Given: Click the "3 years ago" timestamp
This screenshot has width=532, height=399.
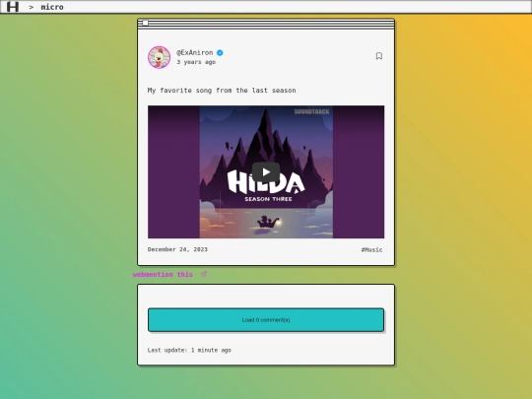Looking at the screenshot, I should click(196, 62).
